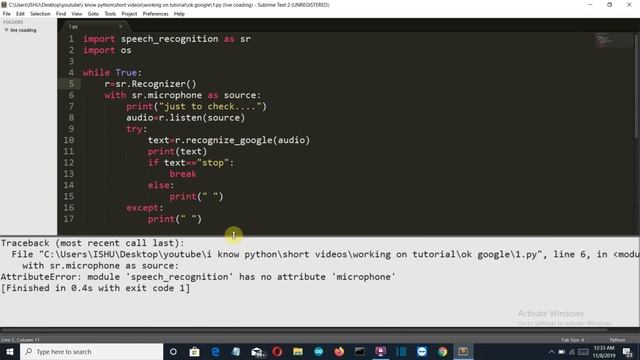Click the 'except' keyword on line 16
This screenshot has width=640, height=360.
pos(142,208)
